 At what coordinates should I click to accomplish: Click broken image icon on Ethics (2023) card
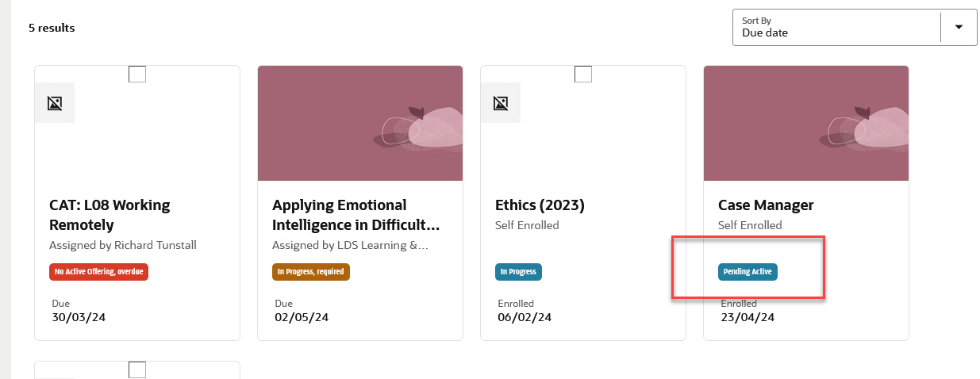pyautogui.click(x=501, y=103)
